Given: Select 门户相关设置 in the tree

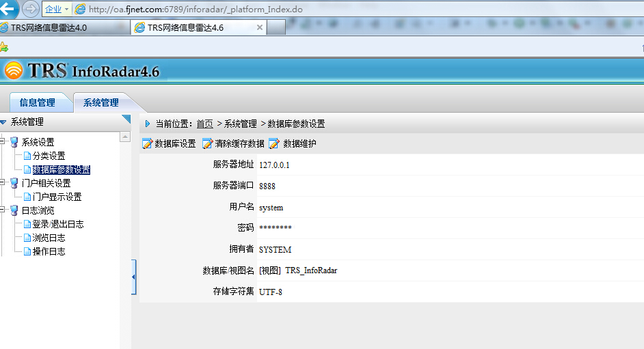Looking at the screenshot, I should pos(46,183).
